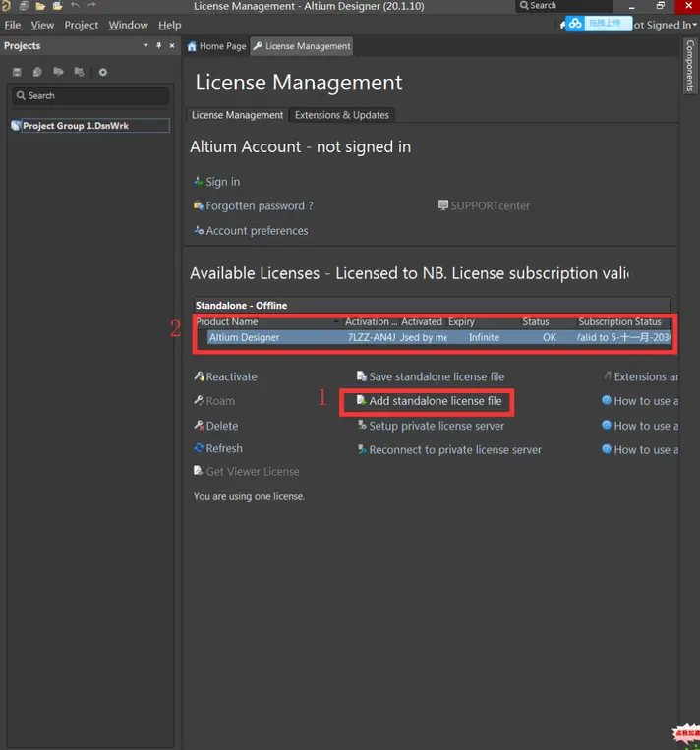Click the Reactivate license link
The width and height of the screenshot is (700, 750).
(x=225, y=376)
